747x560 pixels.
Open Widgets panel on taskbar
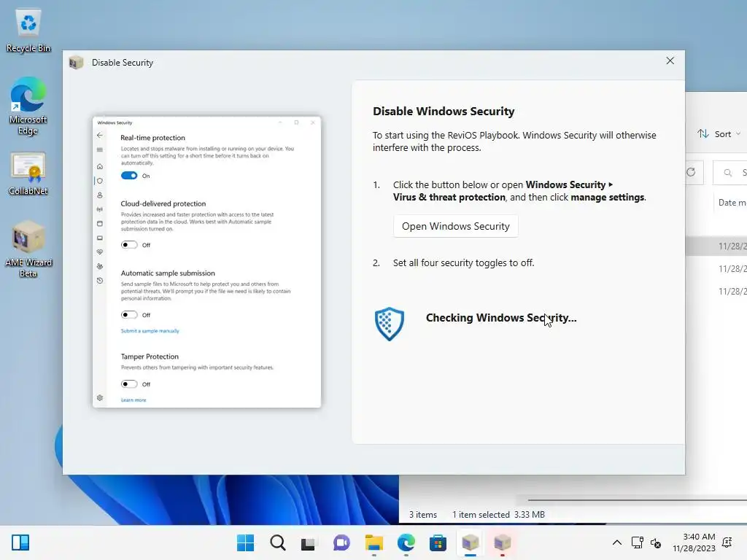(20, 542)
